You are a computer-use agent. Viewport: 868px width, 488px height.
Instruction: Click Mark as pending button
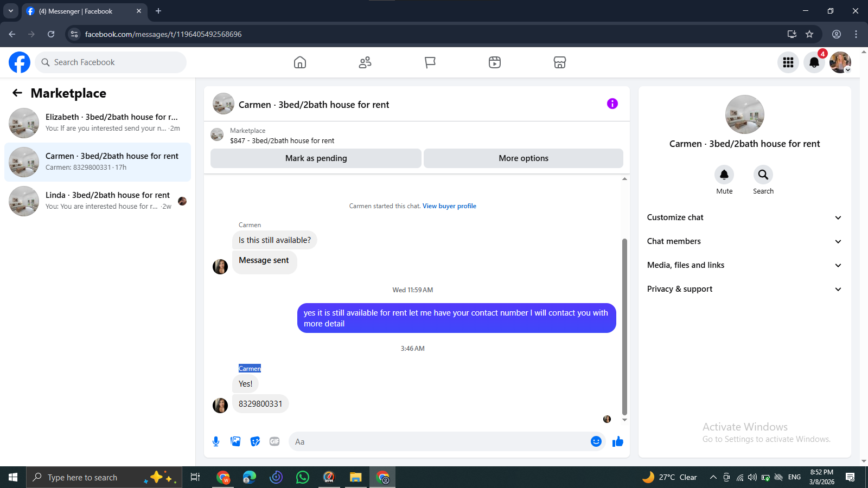click(316, 158)
